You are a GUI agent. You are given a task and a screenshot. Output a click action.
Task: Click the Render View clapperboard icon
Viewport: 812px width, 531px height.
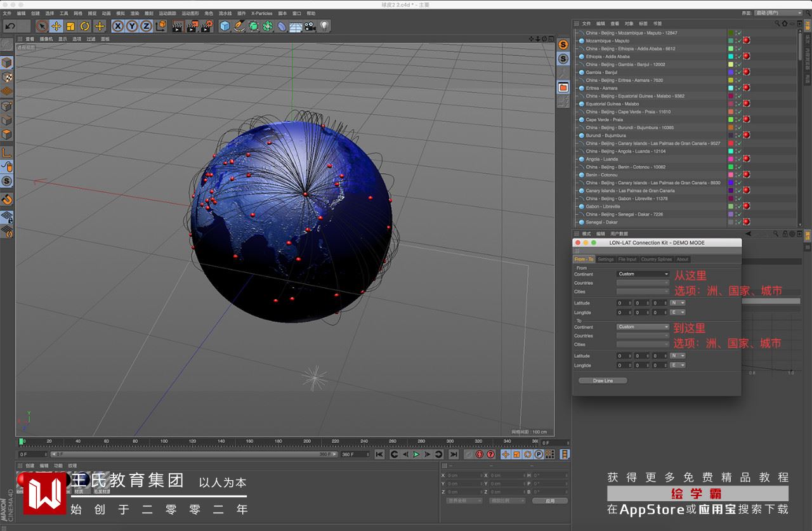(178, 26)
